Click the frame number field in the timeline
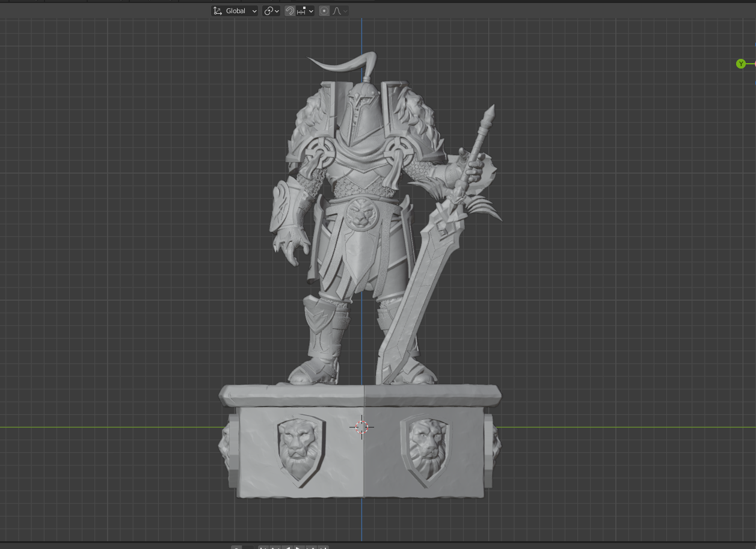The image size is (756, 549). pyautogui.click(x=250, y=547)
